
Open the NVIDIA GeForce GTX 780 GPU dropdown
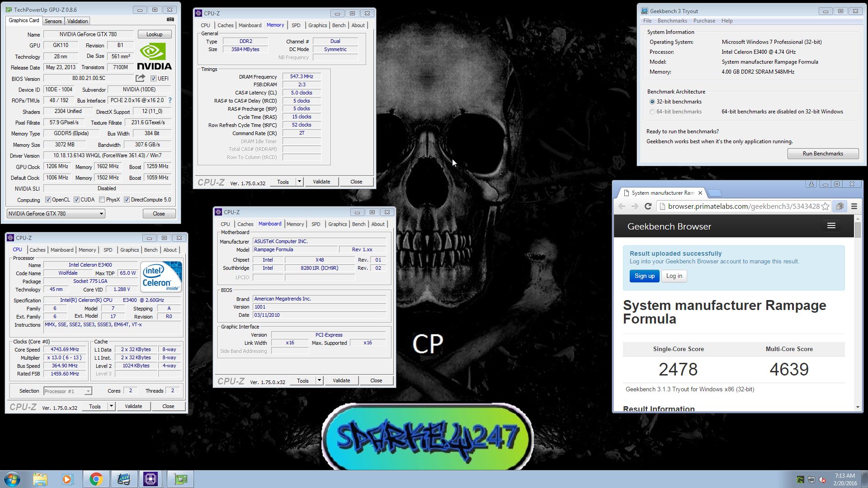click(x=56, y=213)
